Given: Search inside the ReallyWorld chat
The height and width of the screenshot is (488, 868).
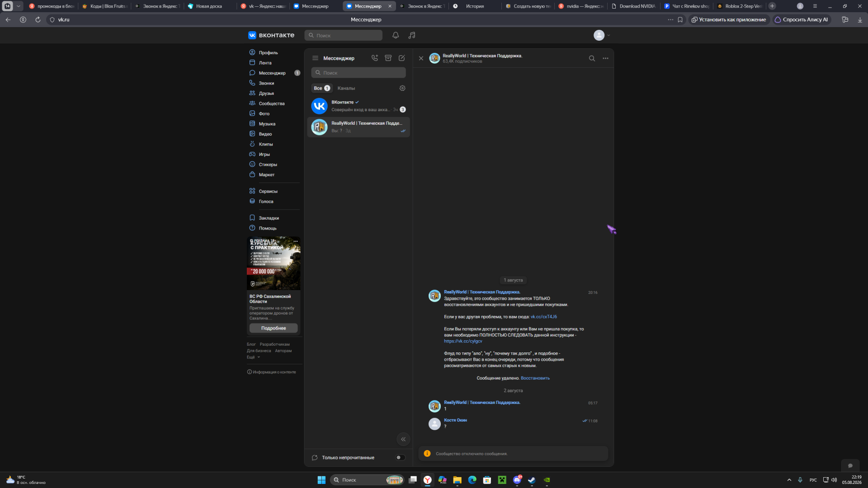Looking at the screenshot, I should [x=592, y=58].
